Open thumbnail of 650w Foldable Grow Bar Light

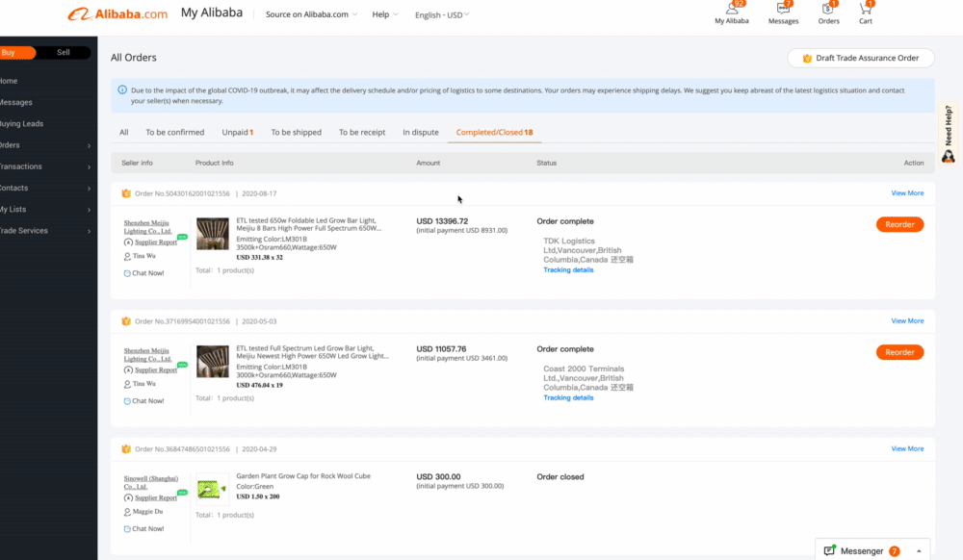pyautogui.click(x=213, y=234)
